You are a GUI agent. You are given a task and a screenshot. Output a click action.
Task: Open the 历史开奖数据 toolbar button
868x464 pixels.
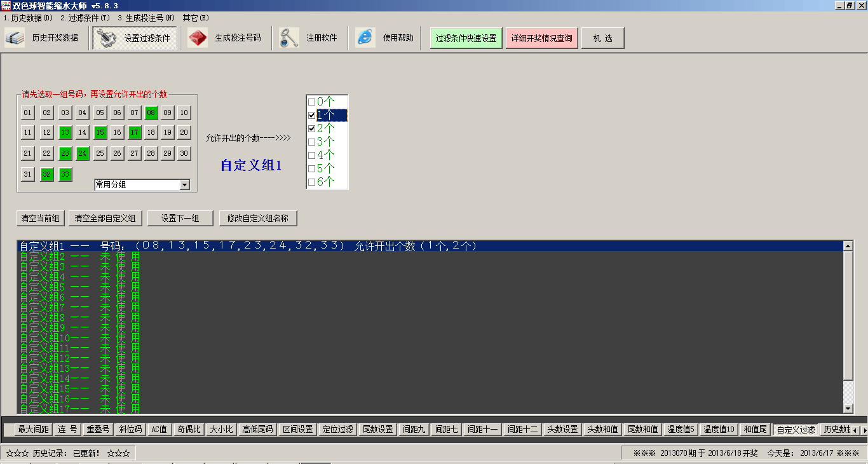[x=43, y=38]
